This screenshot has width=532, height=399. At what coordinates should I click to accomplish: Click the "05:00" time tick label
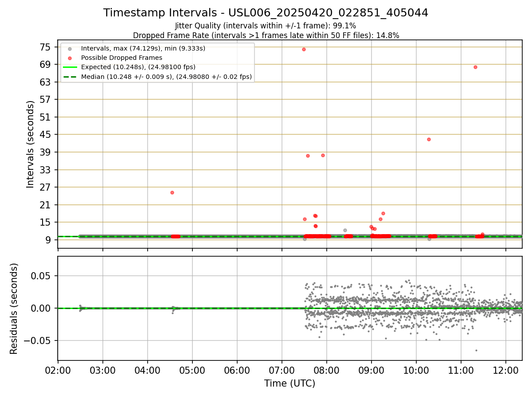(x=192, y=370)
